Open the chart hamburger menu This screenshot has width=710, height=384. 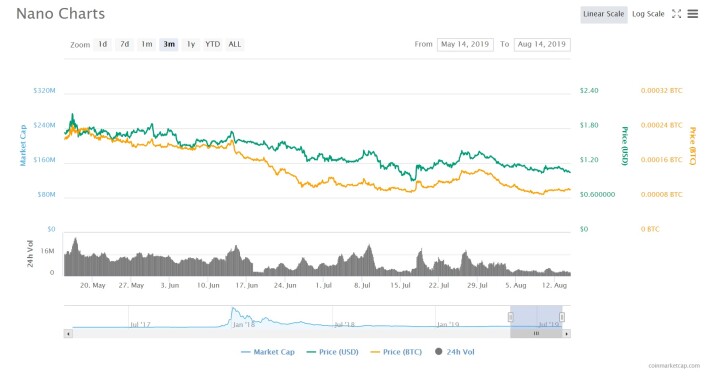tap(692, 14)
